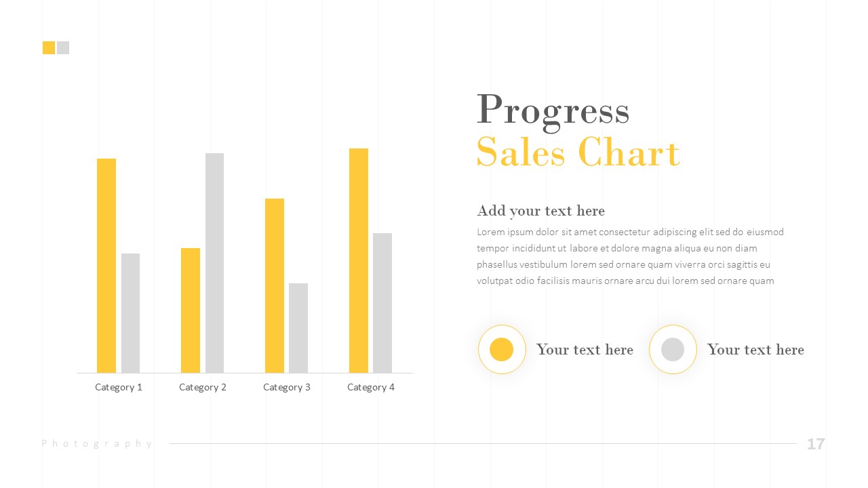868x488 pixels.
Task: Click the slide number 17
Action: click(816, 444)
